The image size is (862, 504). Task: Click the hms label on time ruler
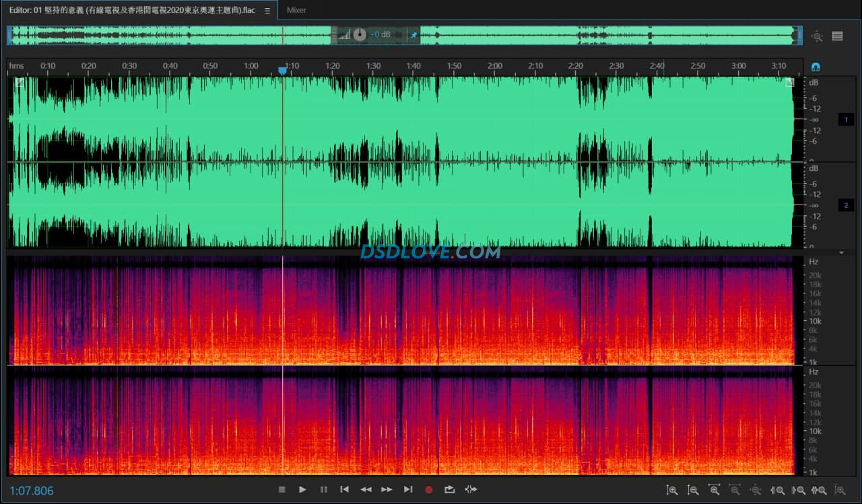[x=16, y=66]
